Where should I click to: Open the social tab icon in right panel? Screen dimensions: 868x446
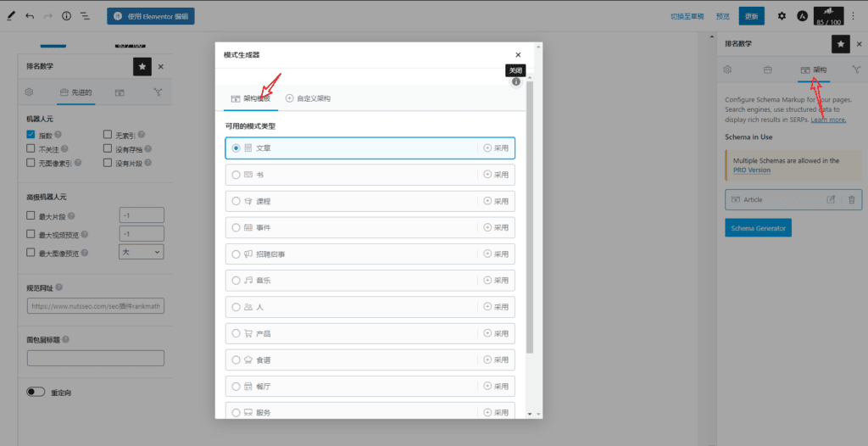coord(857,70)
